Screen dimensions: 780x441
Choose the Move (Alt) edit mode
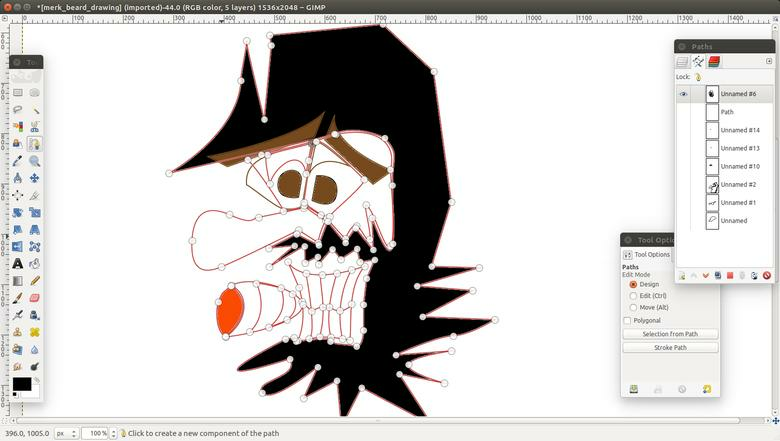633,307
